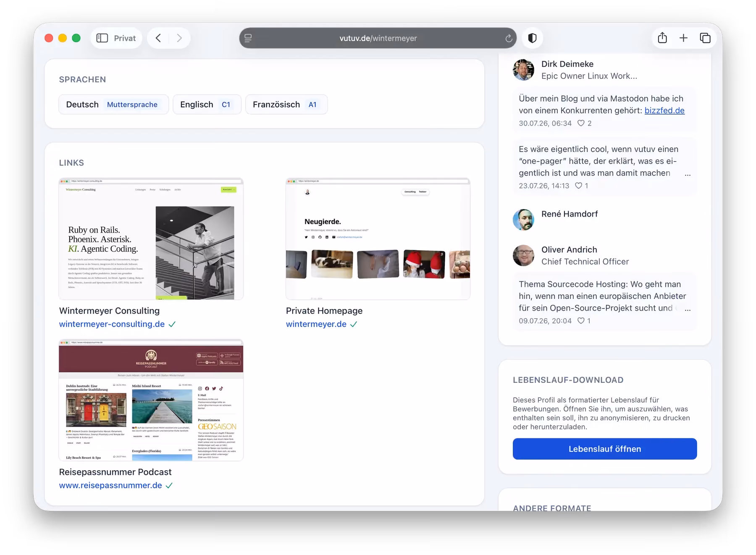756x555 pixels.
Task: Open the Private Homepage thumbnail
Action: coord(378,239)
